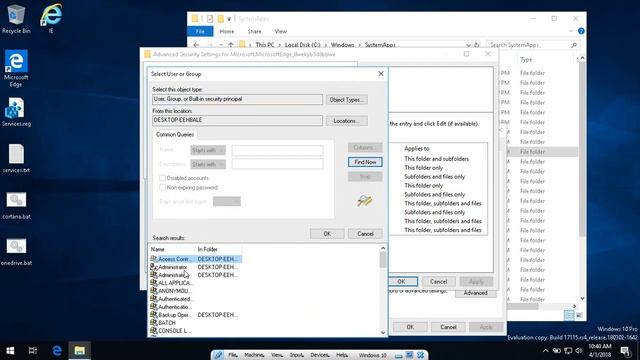Open the Description 'Starts with' dropdown
The width and height of the screenshot is (640, 360).
[208, 164]
